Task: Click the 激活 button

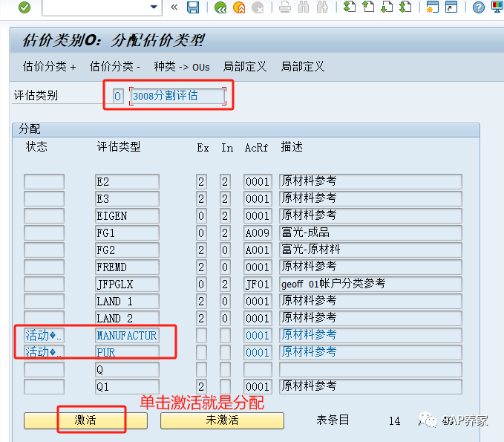Action: tap(85, 420)
